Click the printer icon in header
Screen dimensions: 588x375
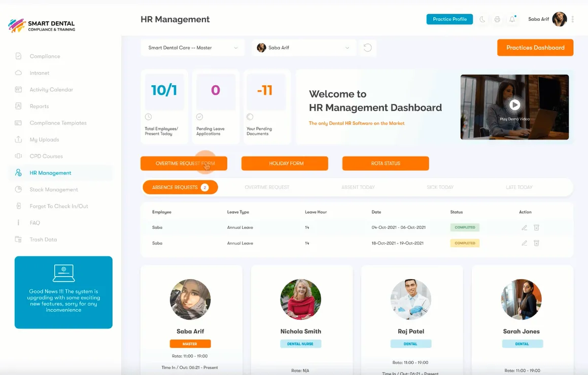pos(497,19)
